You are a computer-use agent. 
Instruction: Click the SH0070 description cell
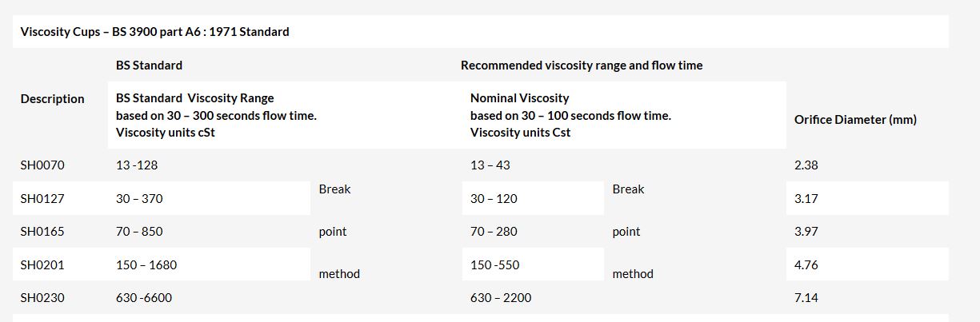[42, 165]
